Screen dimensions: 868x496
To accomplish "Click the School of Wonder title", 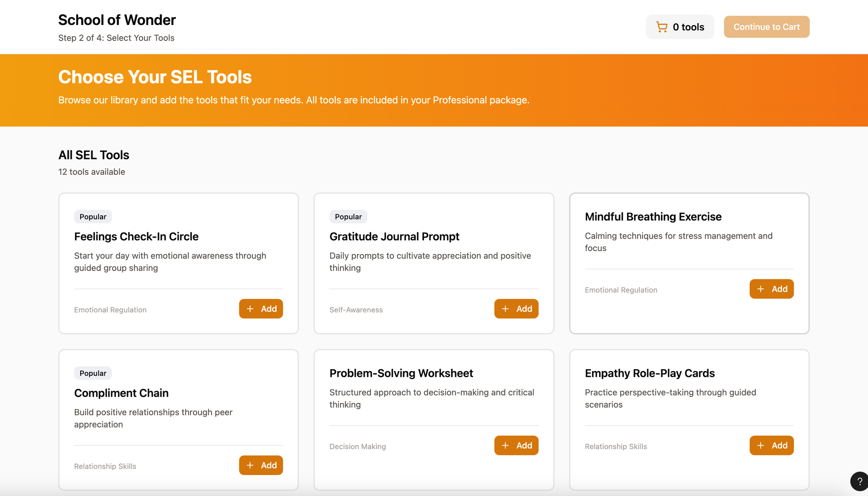I will [117, 20].
